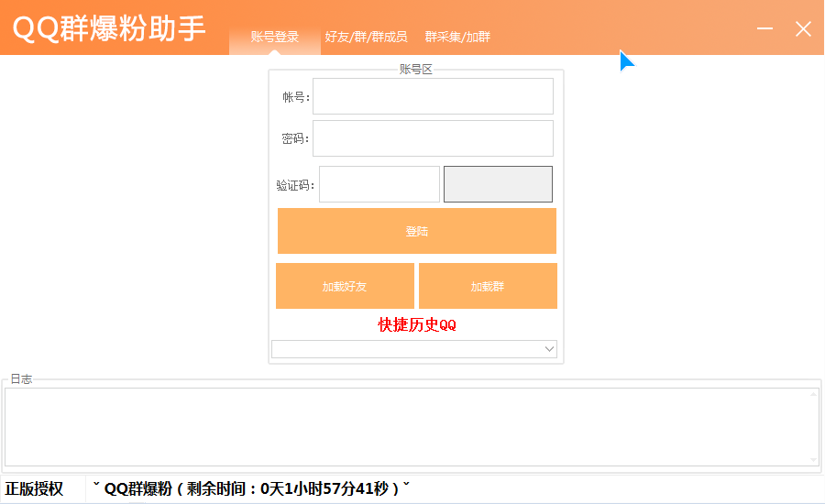Click the 正版授权 status bar label
Image resolution: width=825 pixels, height=504 pixels.
click(34, 489)
